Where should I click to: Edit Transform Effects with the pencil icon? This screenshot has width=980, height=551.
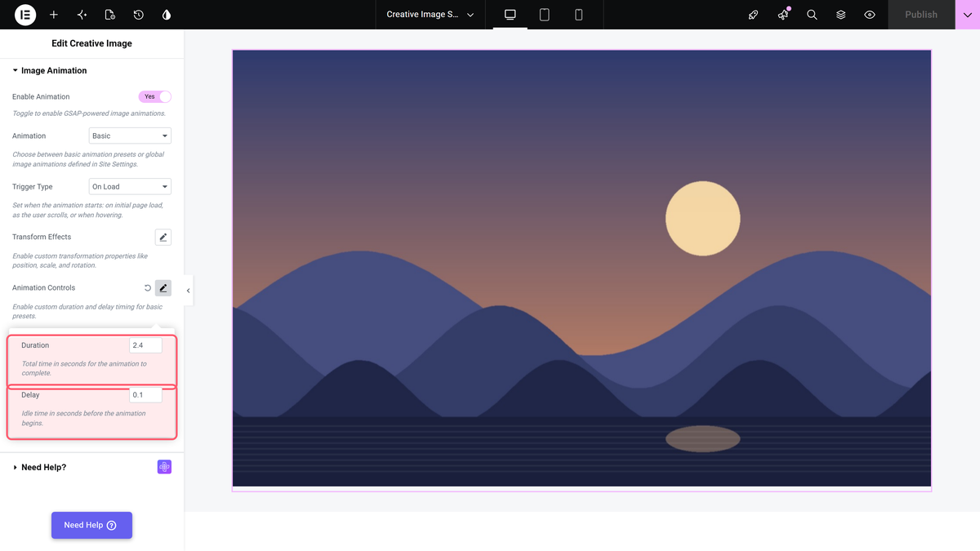(163, 238)
